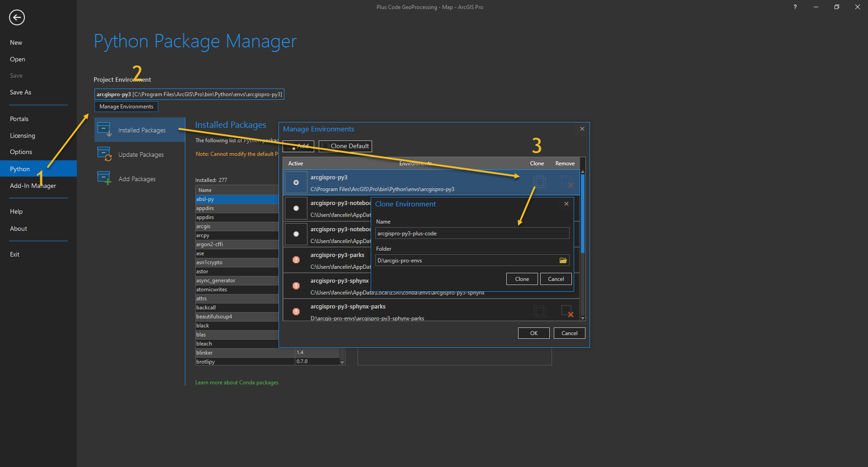
Task: Click the environments list scroll up arrow
Action: 583,172
